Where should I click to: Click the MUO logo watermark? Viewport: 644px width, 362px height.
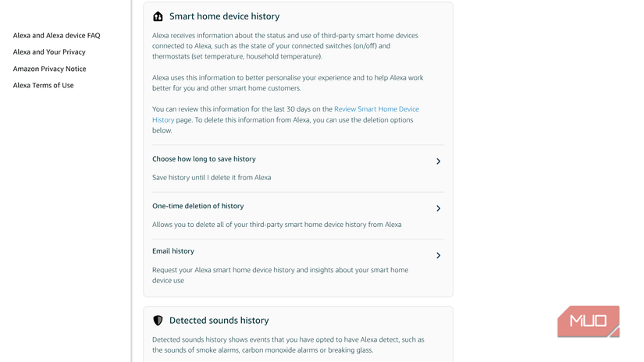coord(588,321)
